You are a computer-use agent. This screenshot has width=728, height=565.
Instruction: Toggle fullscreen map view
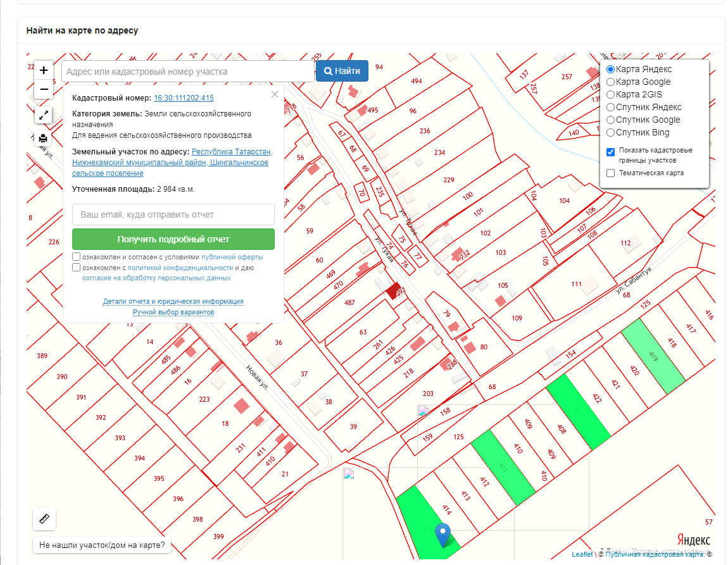(x=44, y=115)
